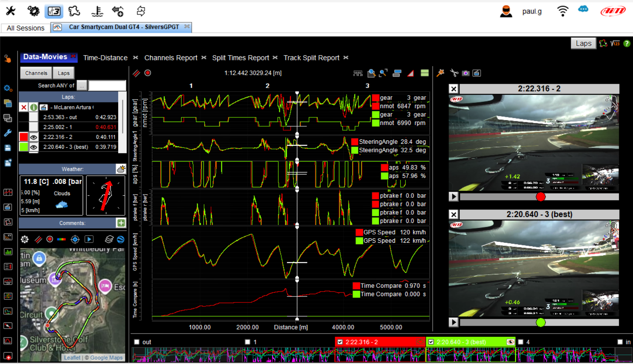Image resolution: width=633 pixels, height=364 pixels.
Task: Click the red record circle icon in graph toolbar
Action: click(148, 73)
